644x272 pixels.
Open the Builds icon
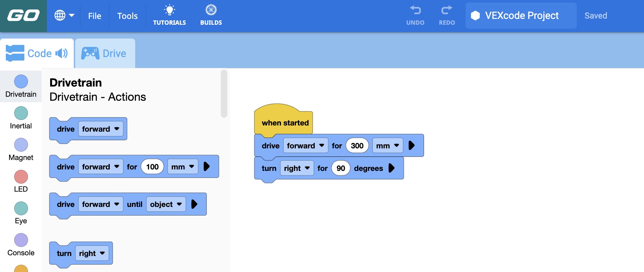click(211, 10)
